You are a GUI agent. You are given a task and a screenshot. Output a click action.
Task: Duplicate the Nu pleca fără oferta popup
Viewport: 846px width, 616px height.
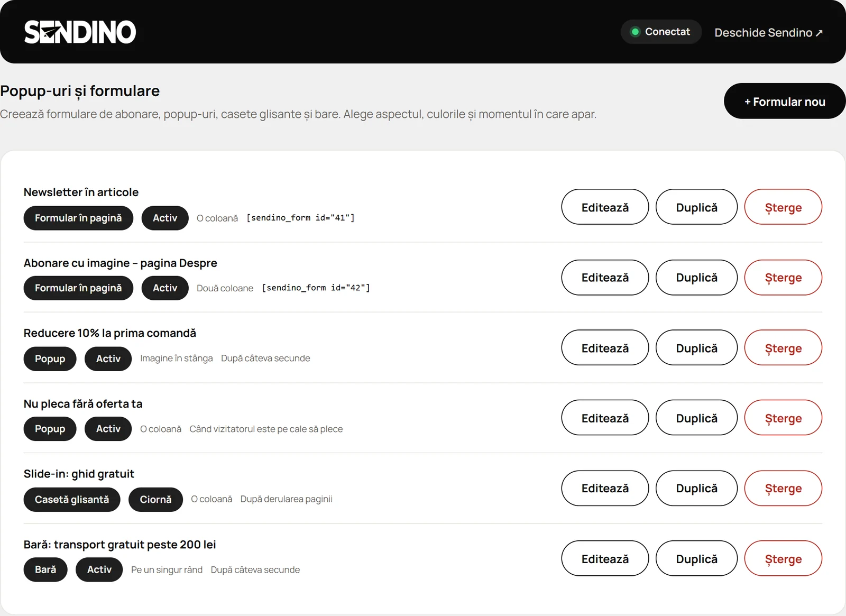click(x=696, y=418)
